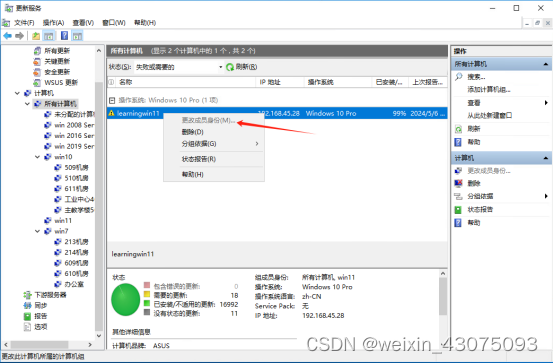
Task: Collapse the 操作系统: Windows 10 Pro group
Action: [x=112, y=101]
